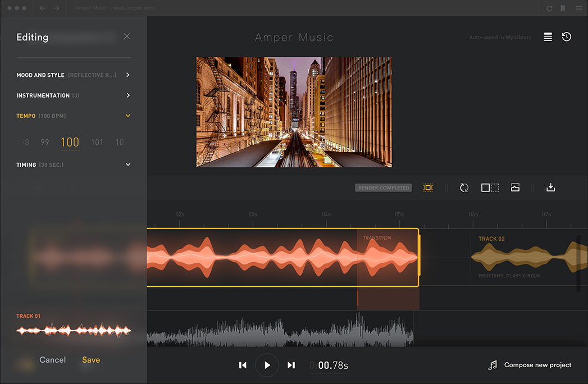Click the 05s timeline ruler marker
The width and height of the screenshot is (588, 384).
point(399,214)
